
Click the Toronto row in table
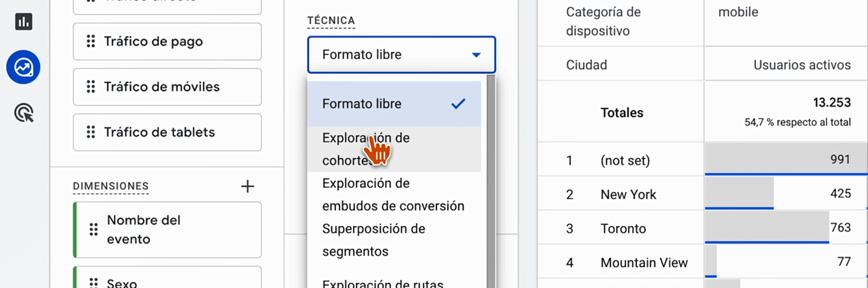pyautogui.click(x=623, y=228)
